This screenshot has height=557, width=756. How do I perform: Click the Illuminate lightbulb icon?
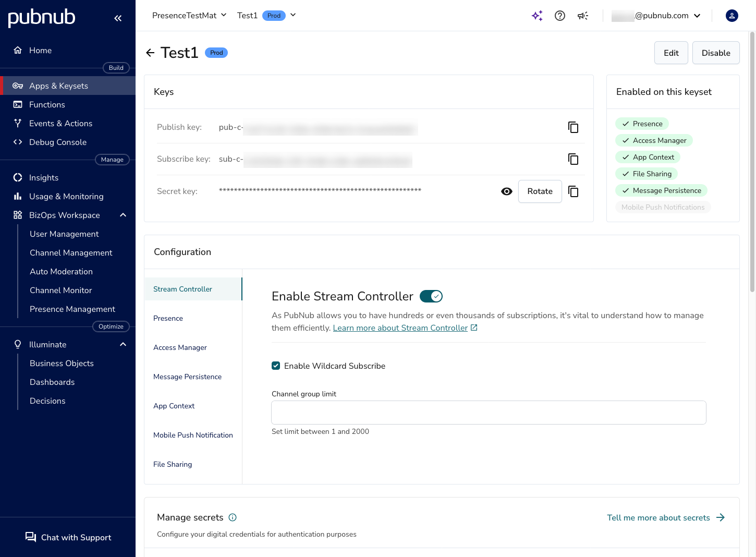(18, 344)
